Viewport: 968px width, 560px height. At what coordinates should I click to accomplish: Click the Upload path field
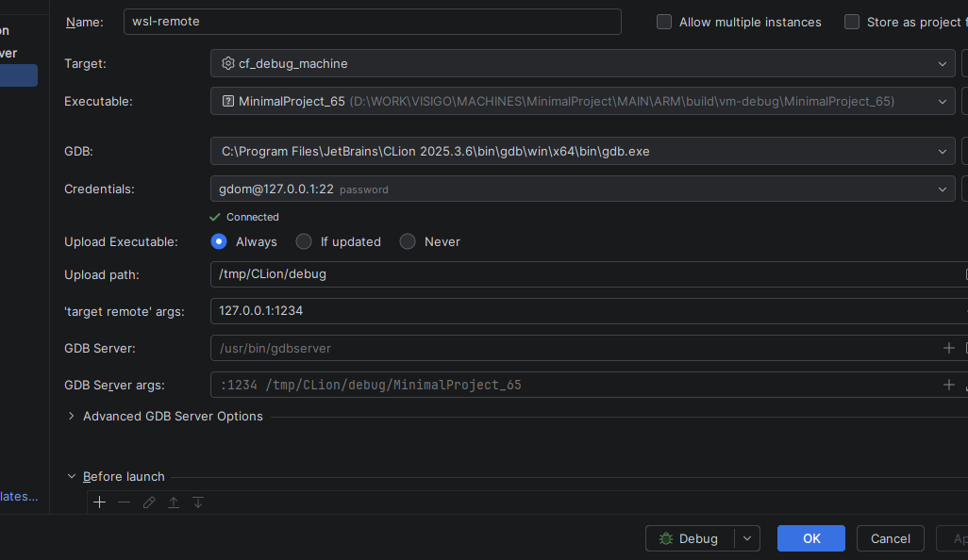589,274
